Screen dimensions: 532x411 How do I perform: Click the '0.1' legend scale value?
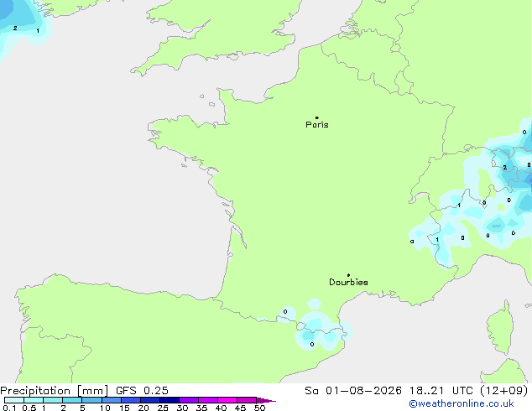click(9, 408)
